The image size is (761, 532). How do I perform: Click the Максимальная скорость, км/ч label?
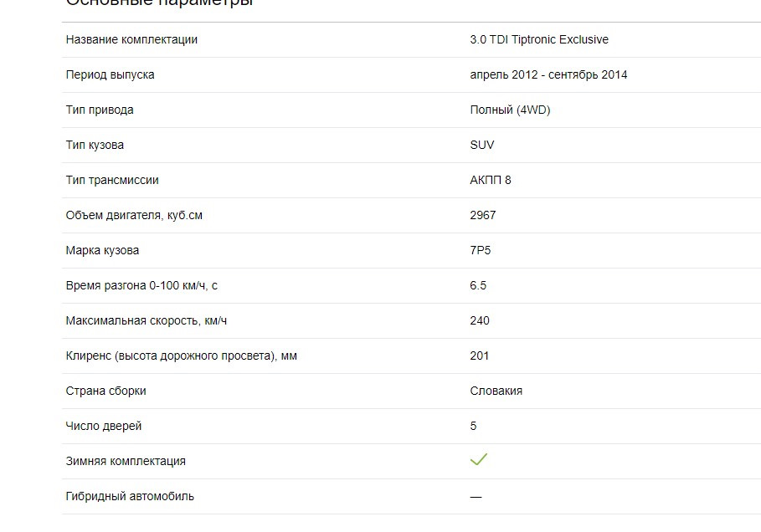(x=146, y=321)
